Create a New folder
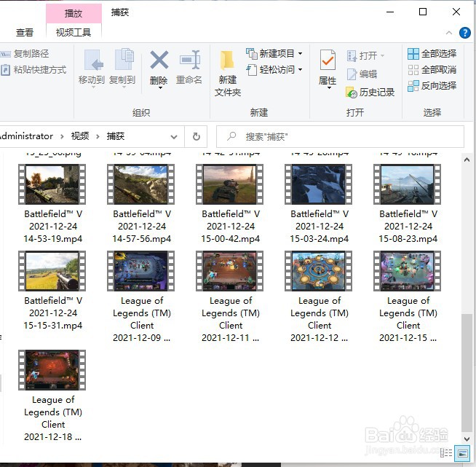The width and height of the screenshot is (476, 467). tap(228, 73)
